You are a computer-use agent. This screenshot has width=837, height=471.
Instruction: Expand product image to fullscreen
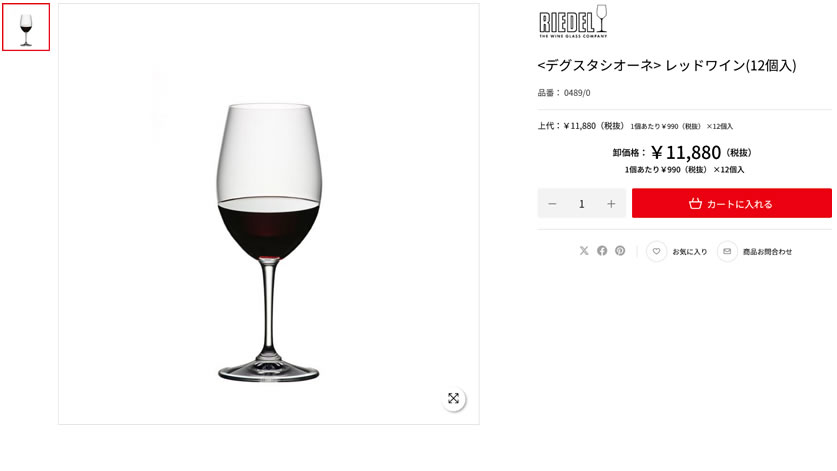tap(454, 398)
